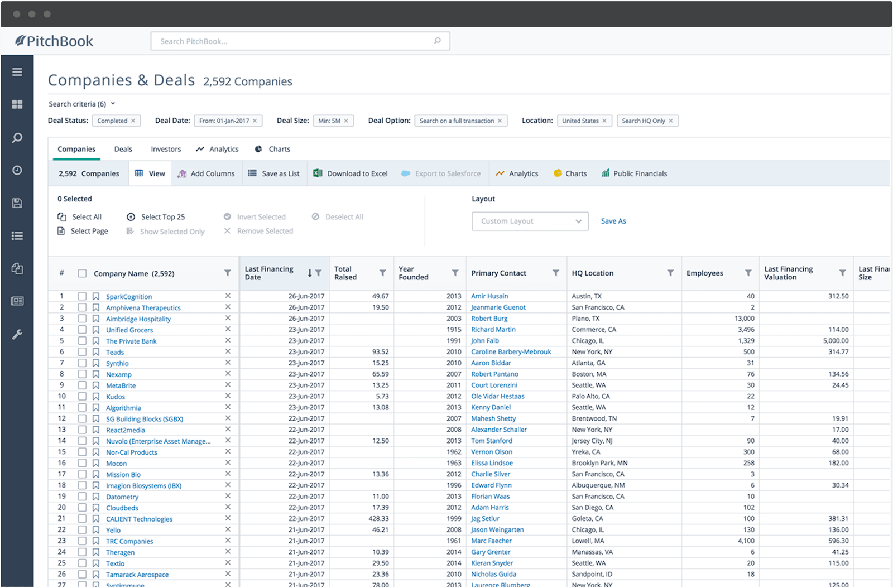Open the lists icon in sidebar
The height and width of the screenshot is (588, 893).
(x=17, y=236)
